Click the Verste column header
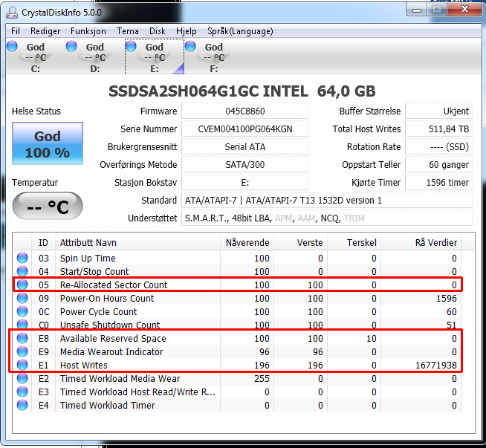486x448 pixels. coord(300,243)
